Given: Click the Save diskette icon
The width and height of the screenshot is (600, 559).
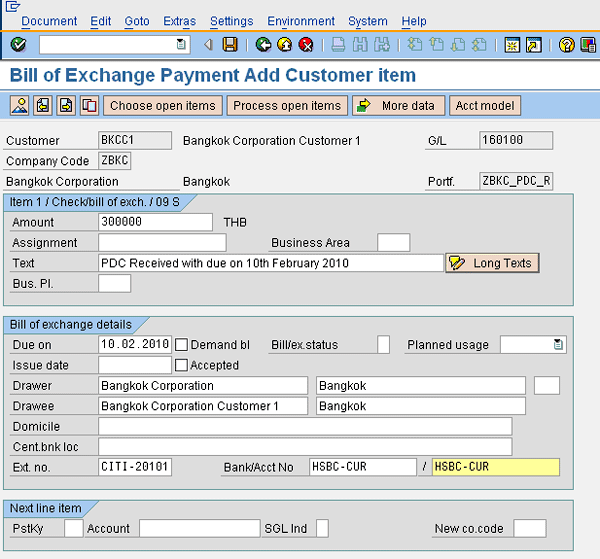Looking at the screenshot, I should click(230, 44).
